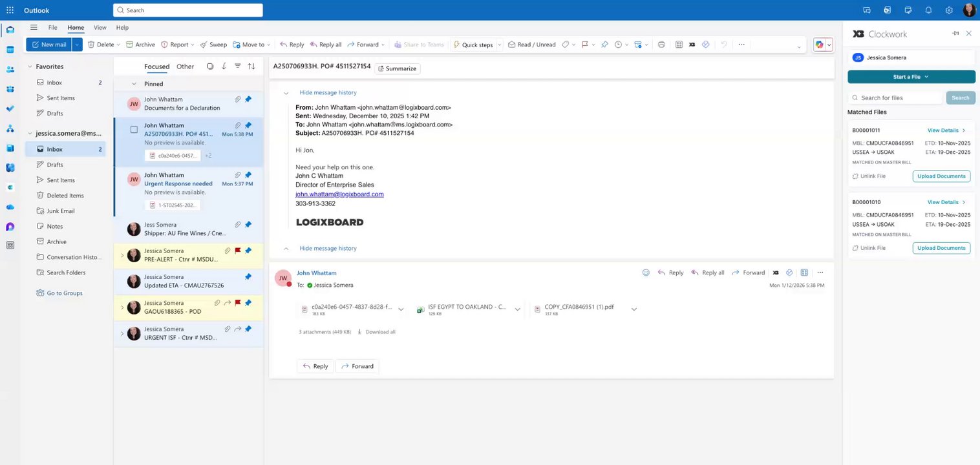Image resolution: width=980 pixels, height=465 pixels.
Task: Open the Help ribbon tab
Action: click(x=122, y=28)
